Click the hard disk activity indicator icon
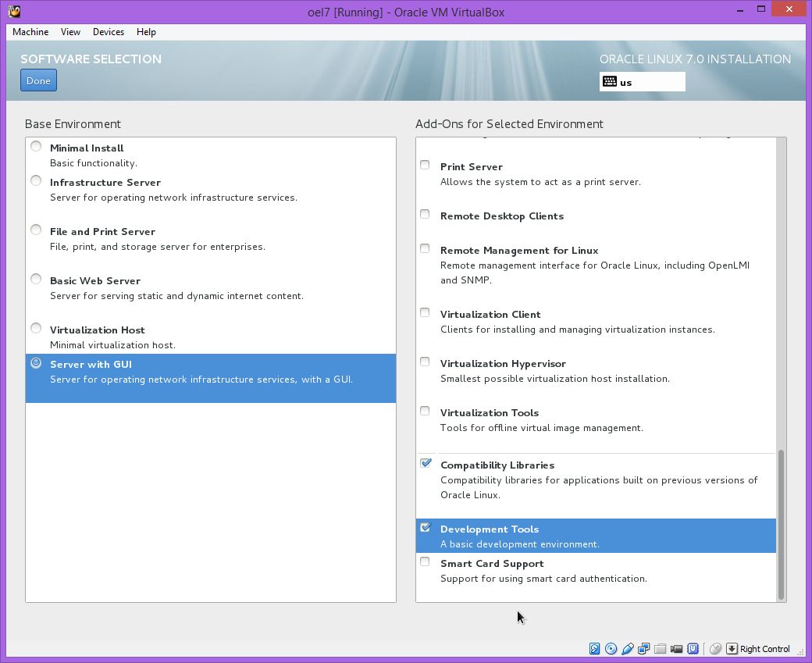This screenshot has height=663, width=812. 594,648
